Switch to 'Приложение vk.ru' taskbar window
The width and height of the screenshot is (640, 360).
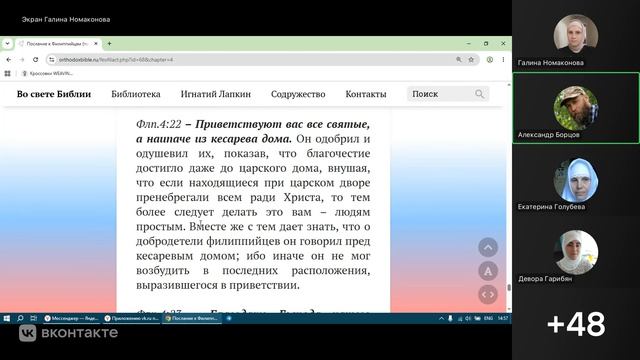tap(131, 318)
